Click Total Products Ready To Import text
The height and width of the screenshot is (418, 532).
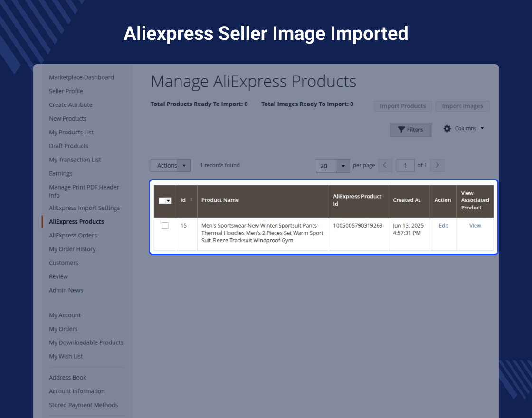[x=199, y=104]
